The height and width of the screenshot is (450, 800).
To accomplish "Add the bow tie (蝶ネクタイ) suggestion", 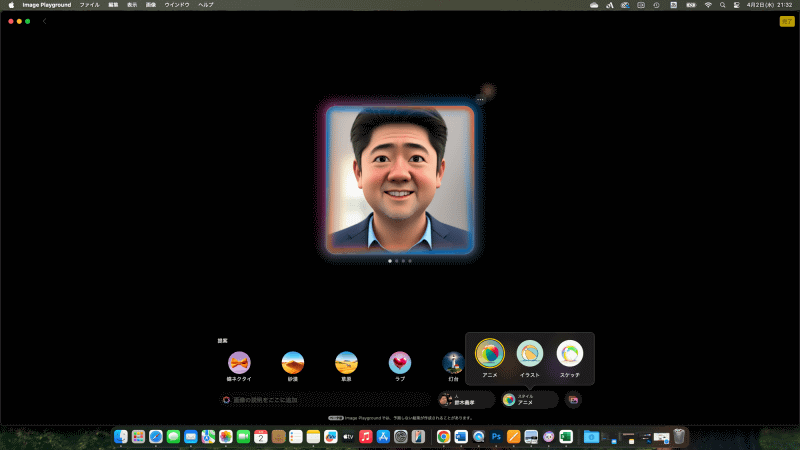I will coord(239,362).
